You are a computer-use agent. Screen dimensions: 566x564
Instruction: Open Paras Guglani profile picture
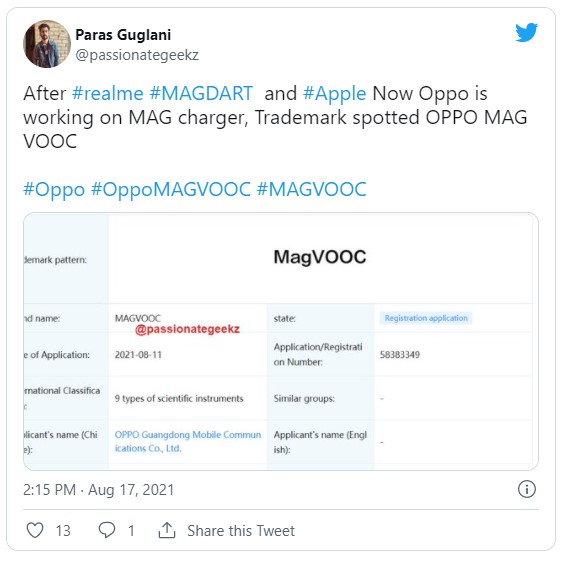click(47, 44)
